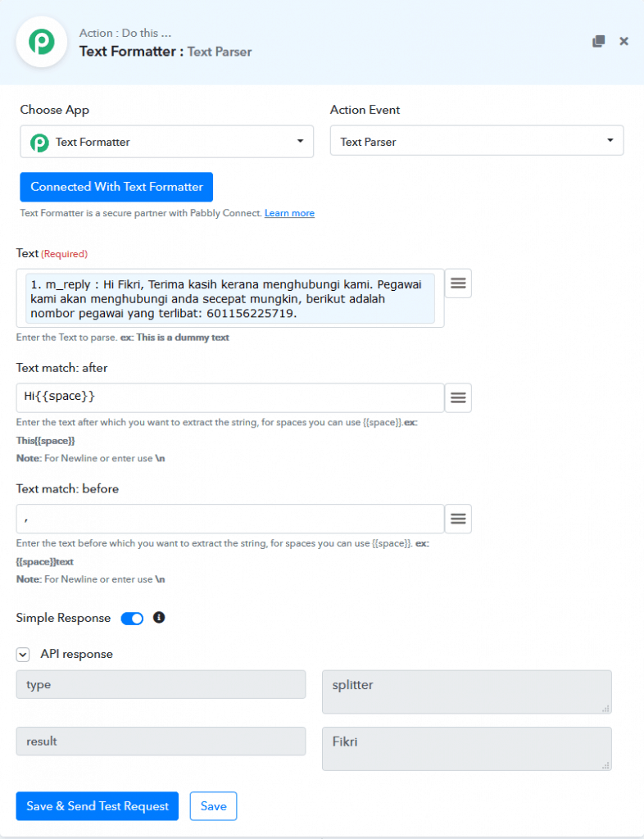Click the Text Formatter icon in Choose App
644x839 pixels.
39,143
